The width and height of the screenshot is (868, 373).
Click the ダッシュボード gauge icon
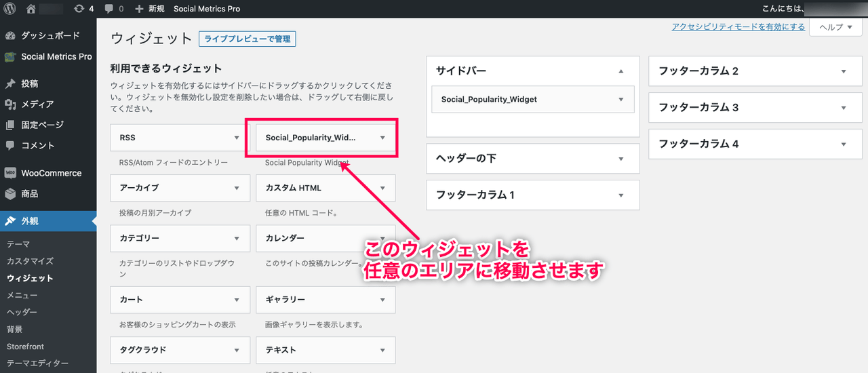point(10,36)
